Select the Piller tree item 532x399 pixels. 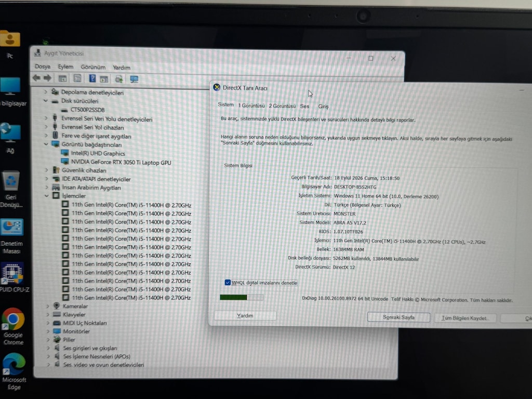pos(69,340)
